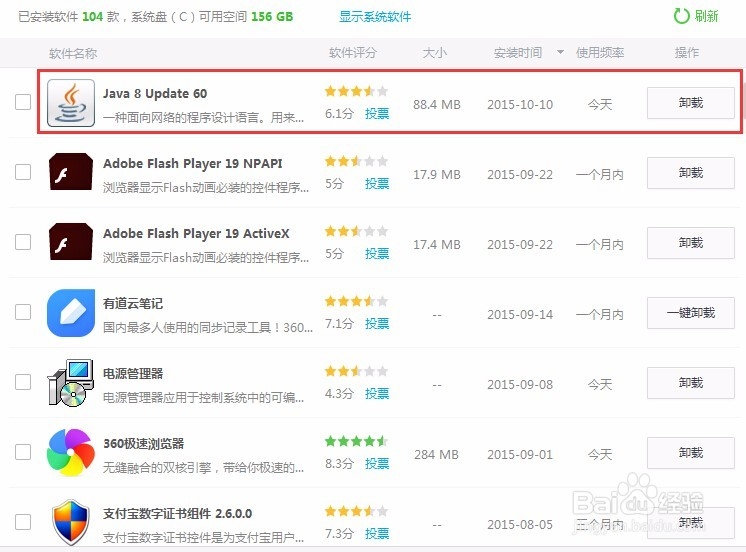Uninstall Java 8 Update 60 with 卸载
Image resolution: width=746 pixels, height=552 pixels.
(x=690, y=103)
